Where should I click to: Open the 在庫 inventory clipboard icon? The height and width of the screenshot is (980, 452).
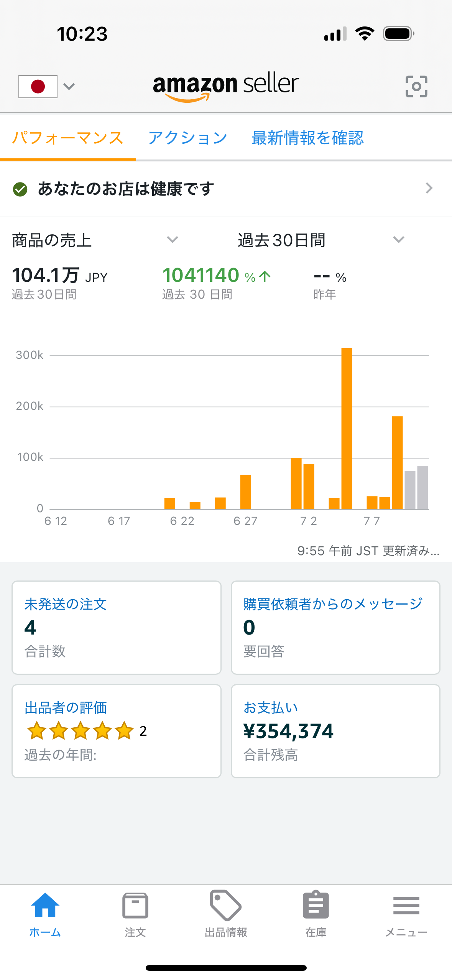point(316,905)
